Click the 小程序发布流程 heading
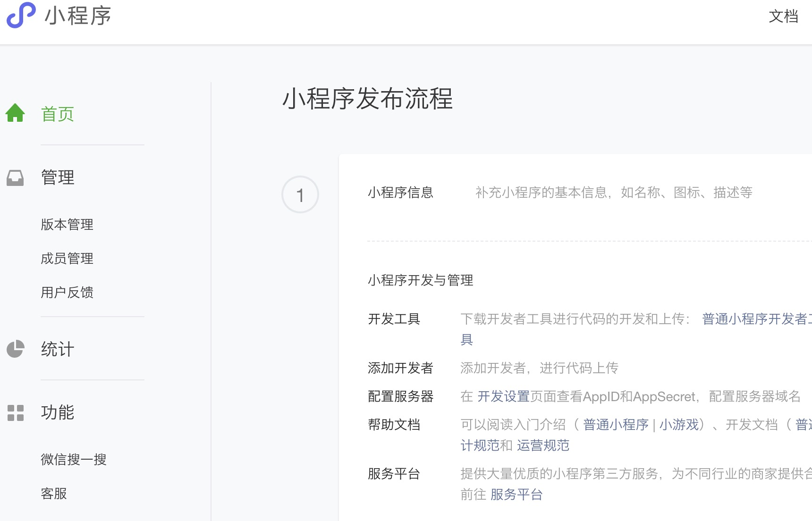 (368, 99)
